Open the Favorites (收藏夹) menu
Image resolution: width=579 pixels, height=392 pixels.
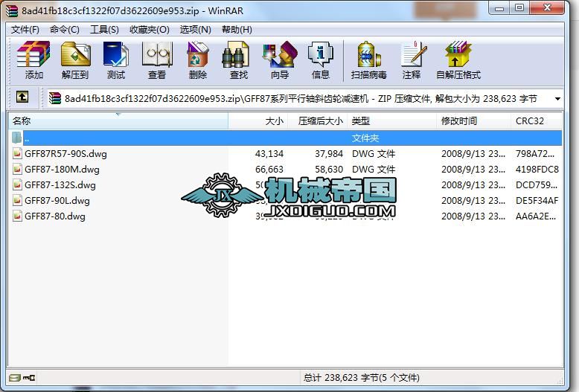pyautogui.click(x=149, y=30)
